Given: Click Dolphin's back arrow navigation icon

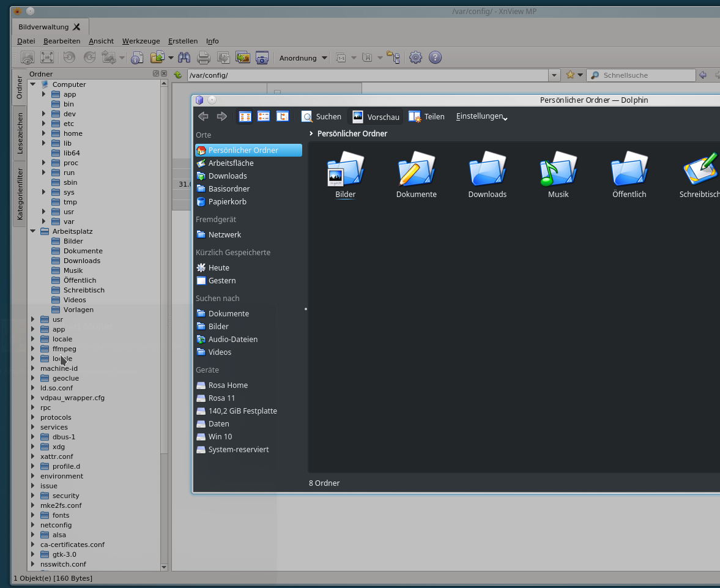Looking at the screenshot, I should tap(204, 116).
